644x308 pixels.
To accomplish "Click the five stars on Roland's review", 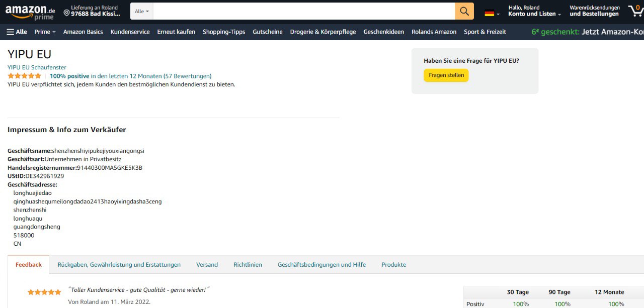I will 44,292.
